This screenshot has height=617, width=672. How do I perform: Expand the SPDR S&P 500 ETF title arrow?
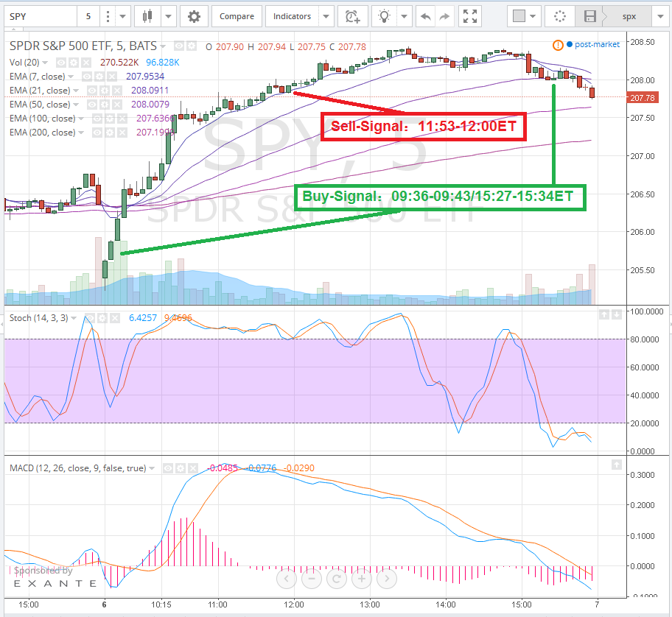point(163,46)
